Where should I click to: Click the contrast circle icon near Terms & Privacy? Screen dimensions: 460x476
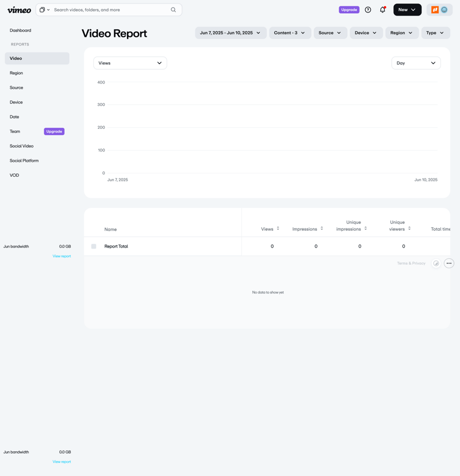[436, 263]
